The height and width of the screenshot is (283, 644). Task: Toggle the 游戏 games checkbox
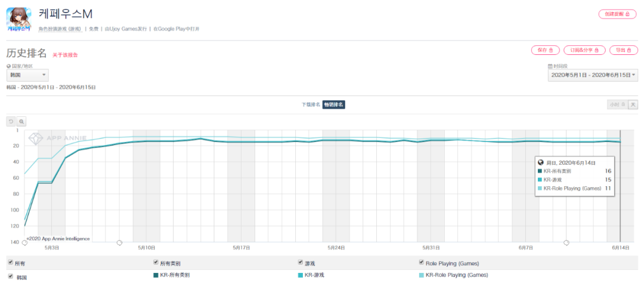tap(301, 263)
